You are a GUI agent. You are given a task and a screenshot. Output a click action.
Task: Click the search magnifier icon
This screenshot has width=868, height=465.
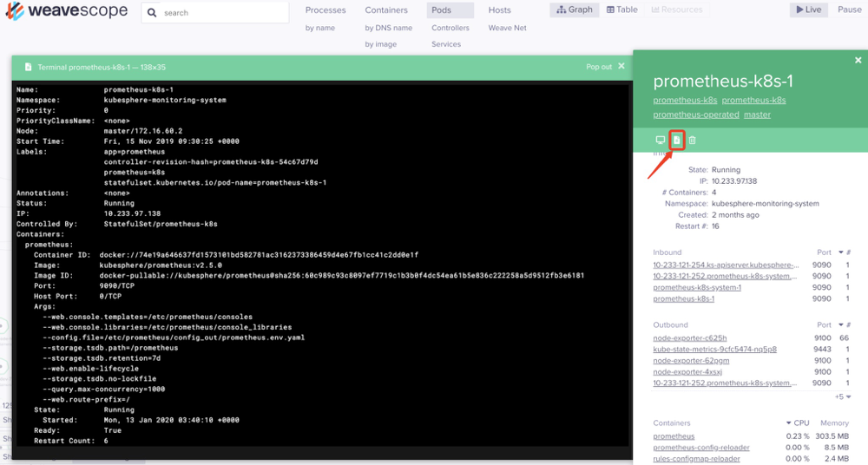point(152,13)
